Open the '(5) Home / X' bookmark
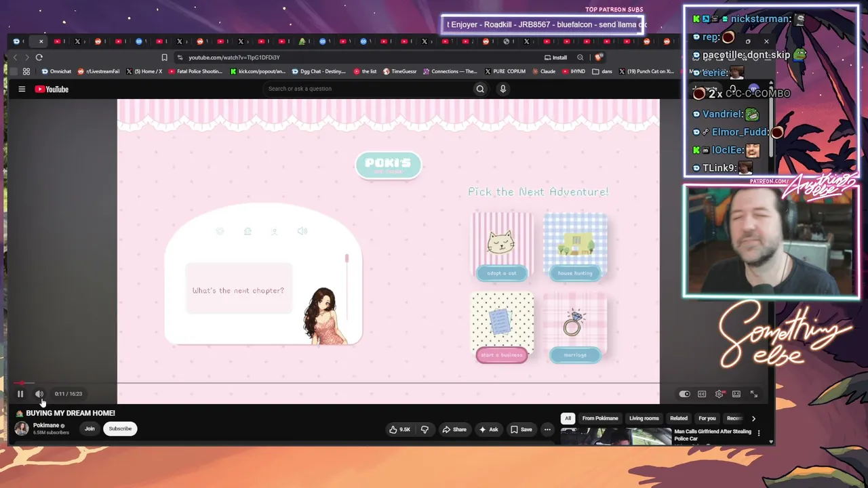868x488 pixels. click(144, 71)
